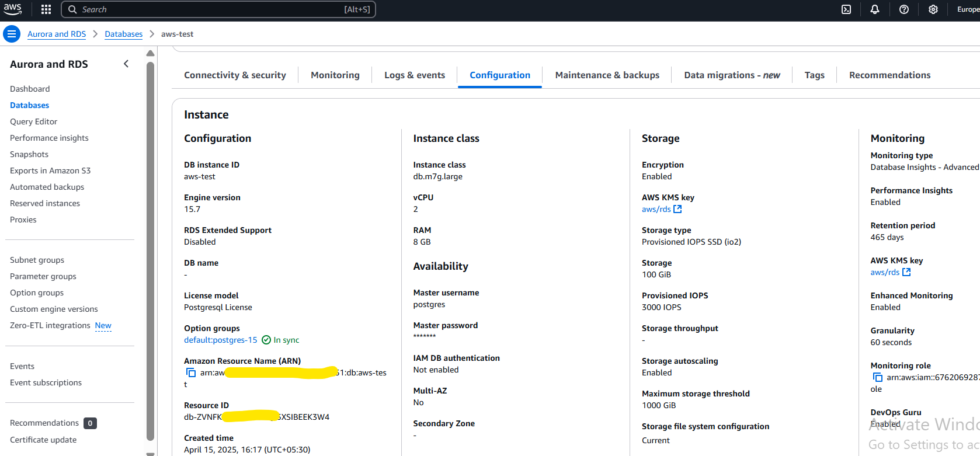Screen dimensions: 980x456
Task: Open Recommendations in the sidebar
Action: tap(44, 423)
